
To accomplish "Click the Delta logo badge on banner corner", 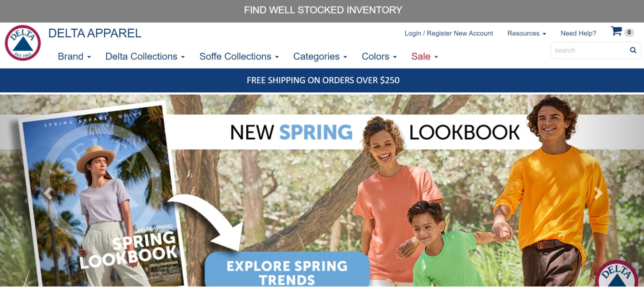I will [617, 274].
